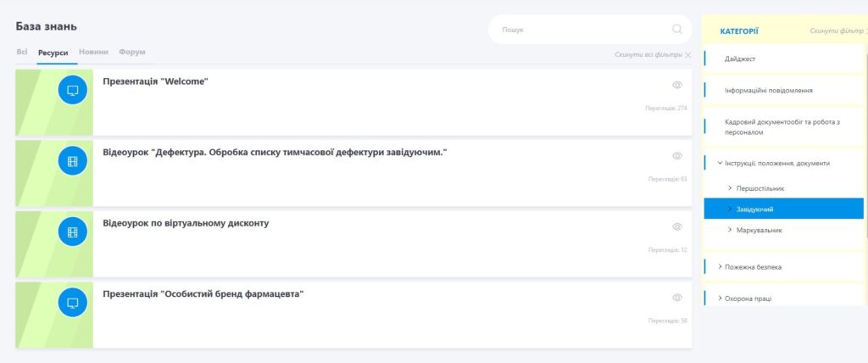Click eye icon on віртуальному дисконту row
The height and width of the screenshot is (363, 868).
pyautogui.click(x=677, y=226)
